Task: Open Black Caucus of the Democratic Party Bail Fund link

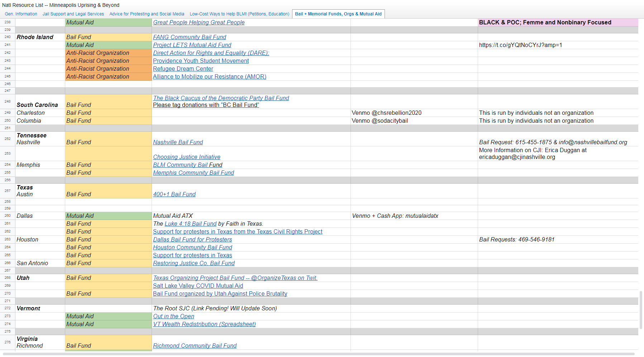Action: tap(221, 98)
